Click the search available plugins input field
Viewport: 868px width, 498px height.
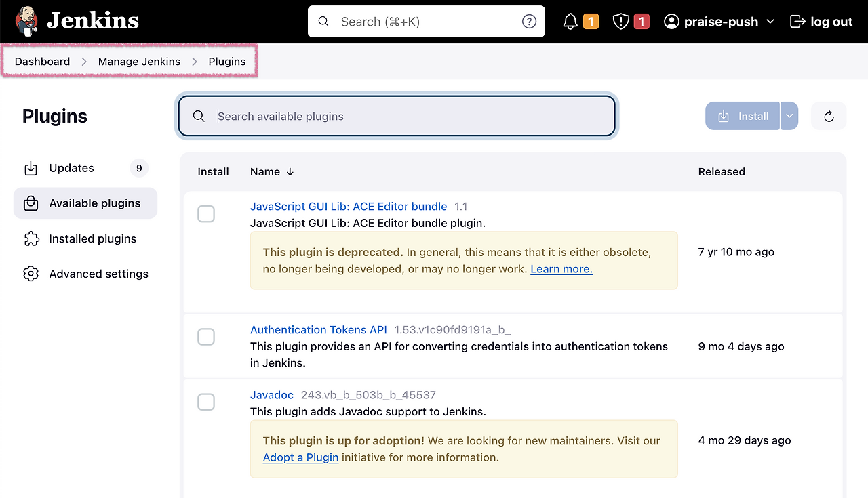point(397,116)
